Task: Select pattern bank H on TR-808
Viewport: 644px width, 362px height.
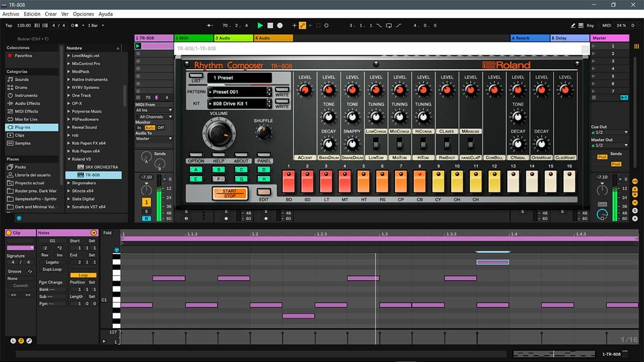Action: [264, 179]
